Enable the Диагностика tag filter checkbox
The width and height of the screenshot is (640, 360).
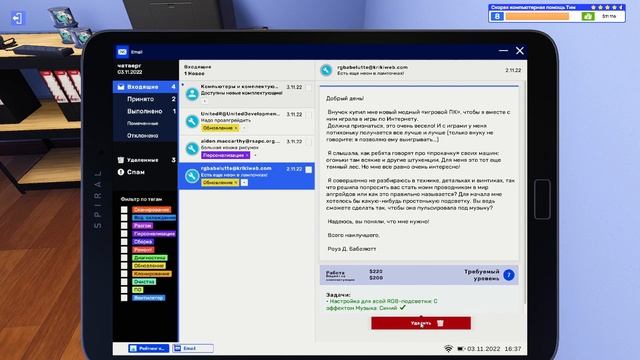[x=124, y=258]
